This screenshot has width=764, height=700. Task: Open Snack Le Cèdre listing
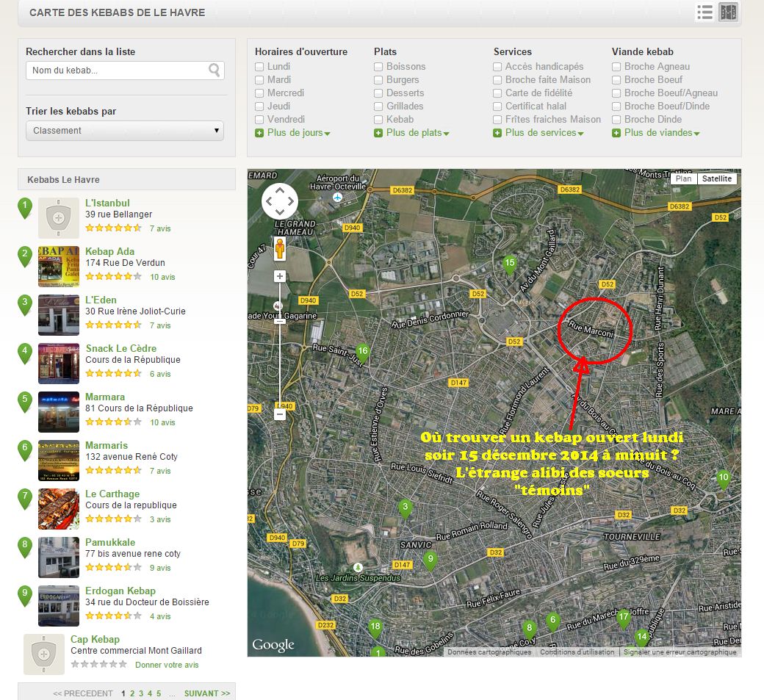pyautogui.click(x=120, y=348)
